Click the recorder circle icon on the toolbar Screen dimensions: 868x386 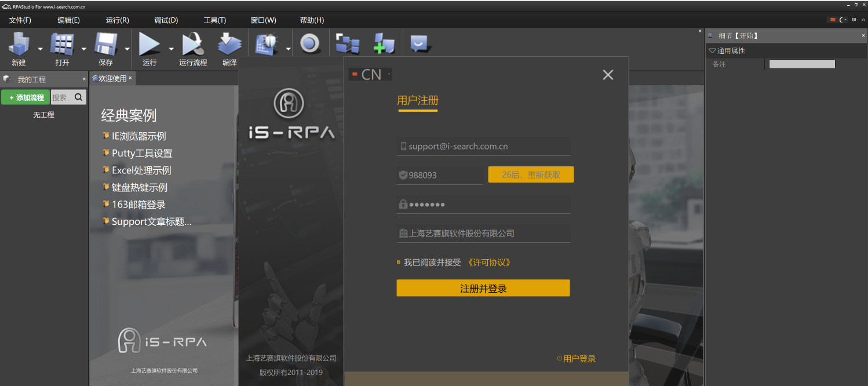[310, 43]
